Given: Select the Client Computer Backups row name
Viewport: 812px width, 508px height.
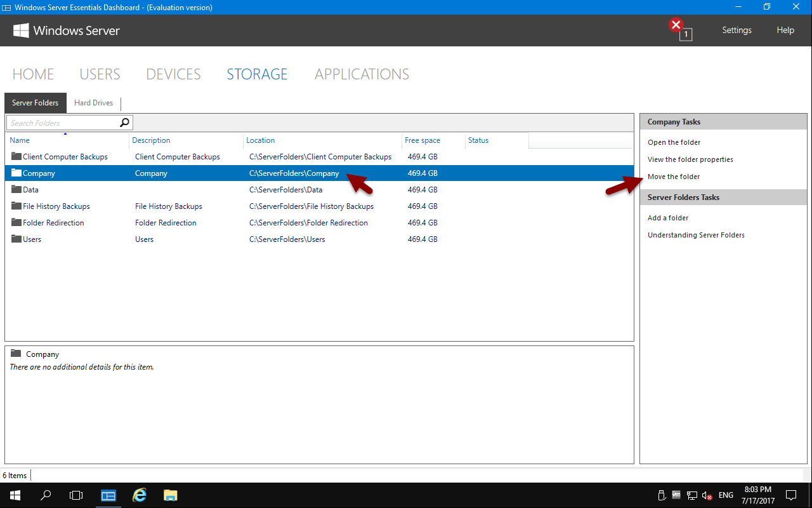Looking at the screenshot, I should point(65,157).
